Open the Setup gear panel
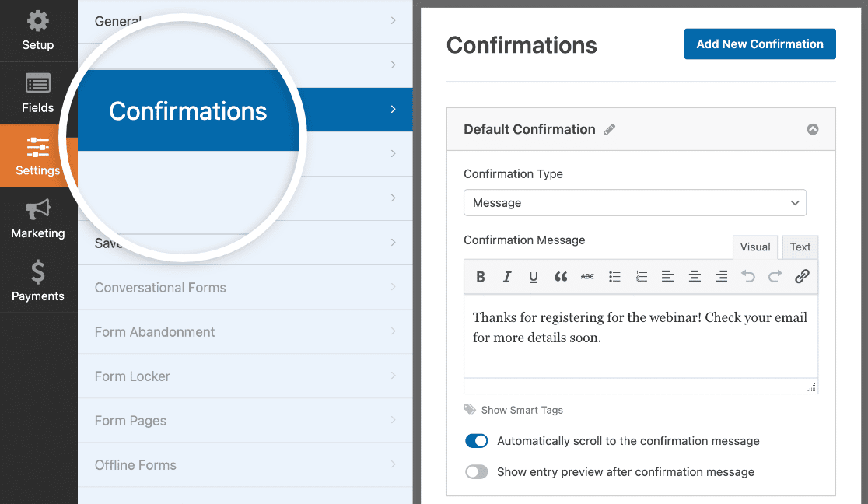 pos(37,30)
